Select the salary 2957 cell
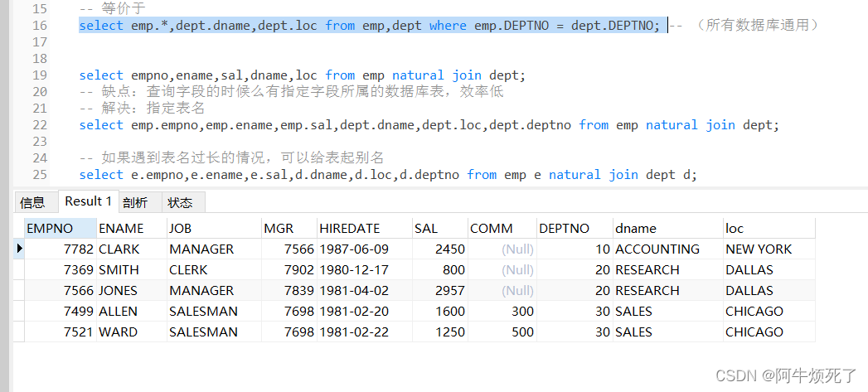The height and width of the screenshot is (392, 868). pos(439,291)
